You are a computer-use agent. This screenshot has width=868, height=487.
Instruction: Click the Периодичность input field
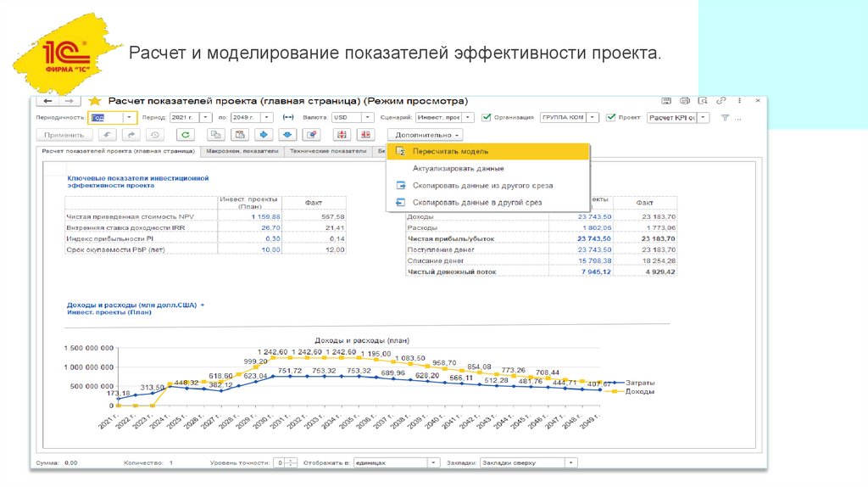(107, 117)
